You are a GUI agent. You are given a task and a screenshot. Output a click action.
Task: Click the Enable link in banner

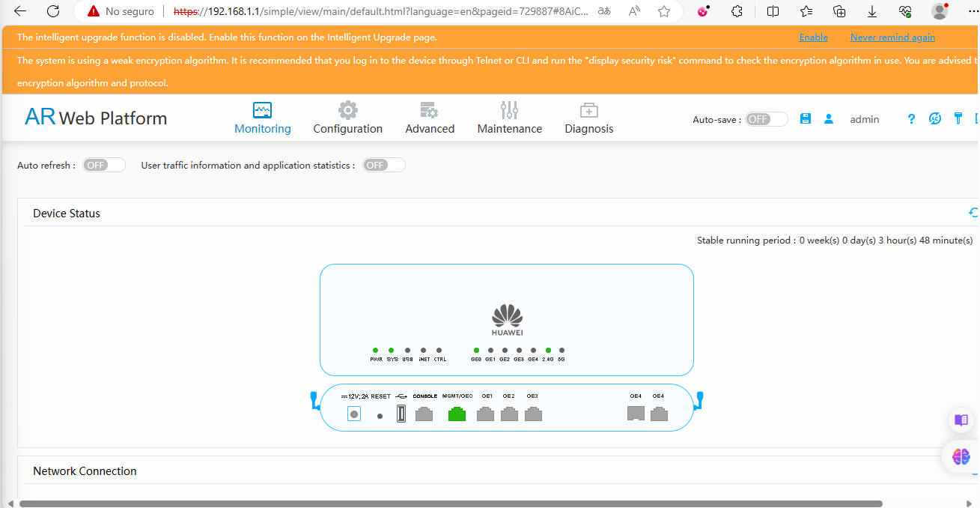(x=813, y=37)
